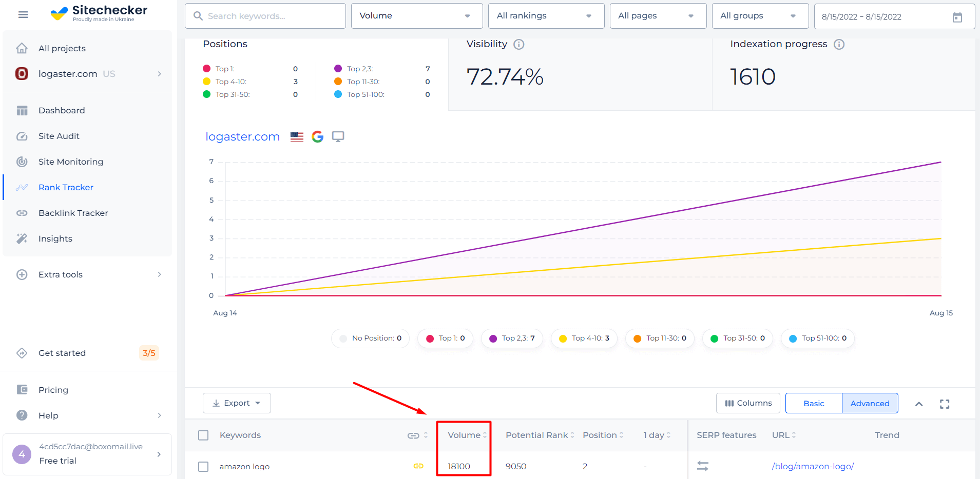Sort by the 1 day column header
The height and width of the screenshot is (479, 980).
657,435
